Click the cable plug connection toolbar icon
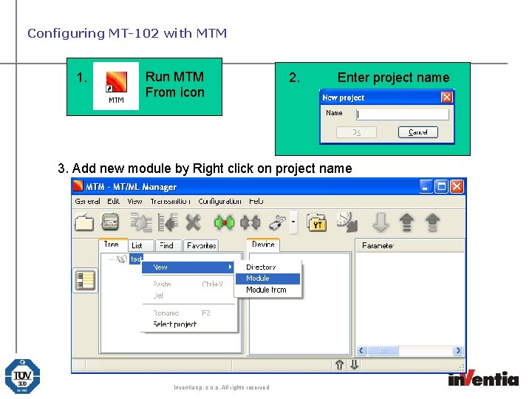Image resolution: width=532 pixels, height=399 pixels. point(277,223)
